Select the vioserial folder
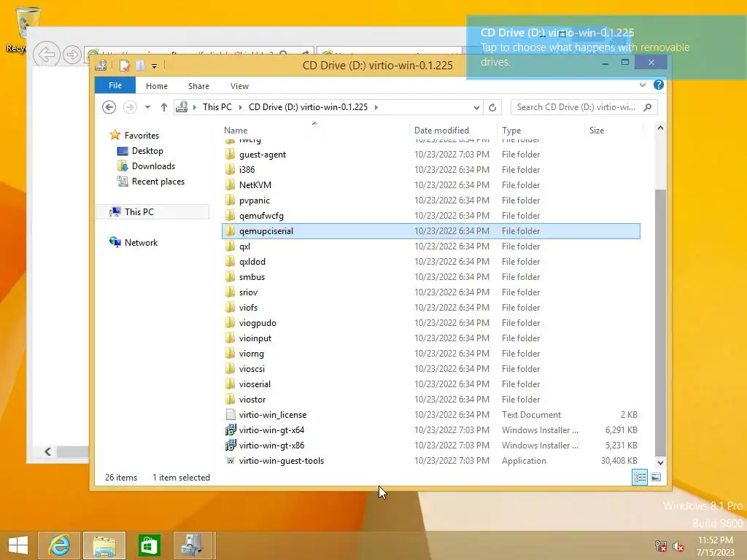The image size is (747, 560). coord(255,384)
